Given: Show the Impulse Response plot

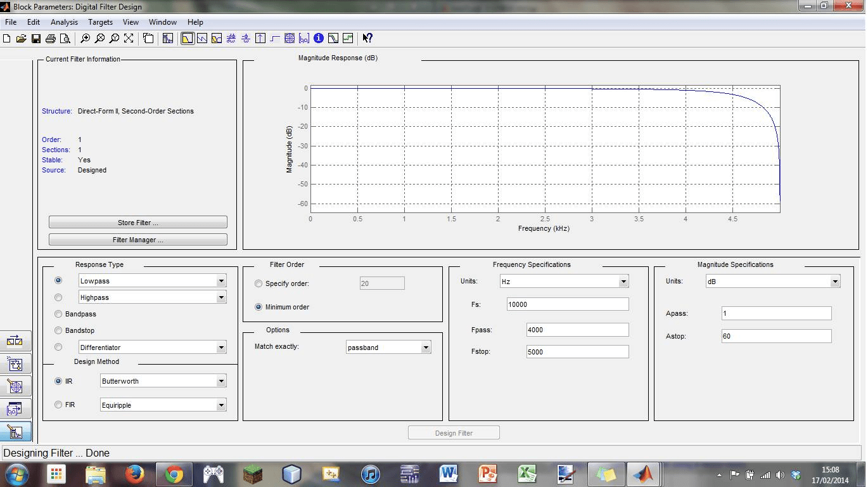Looking at the screenshot, I should (260, 38).
